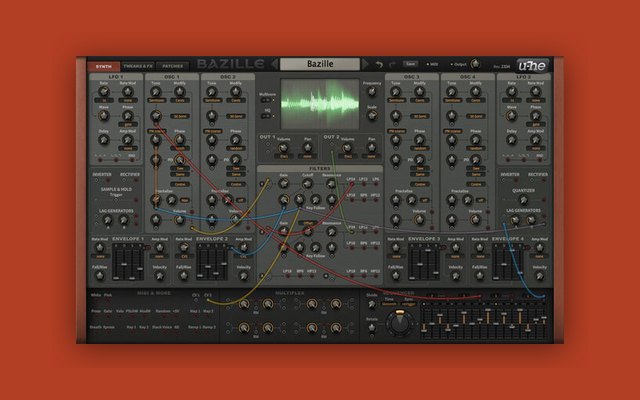
Task: Click the Pink noise output socket
Action: (x=108, y=300)
